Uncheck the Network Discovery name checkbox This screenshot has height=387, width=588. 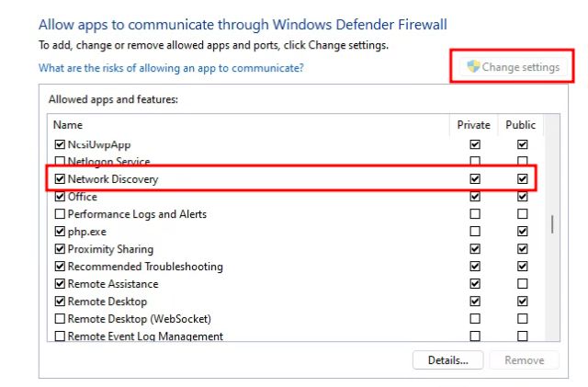coord(61,179)
